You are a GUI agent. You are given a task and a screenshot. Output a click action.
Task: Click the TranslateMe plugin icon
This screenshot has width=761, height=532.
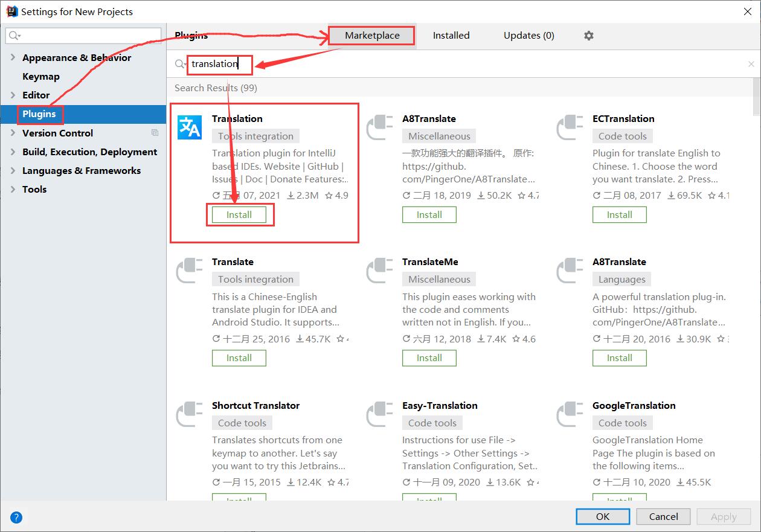click(x=380, y=271)
